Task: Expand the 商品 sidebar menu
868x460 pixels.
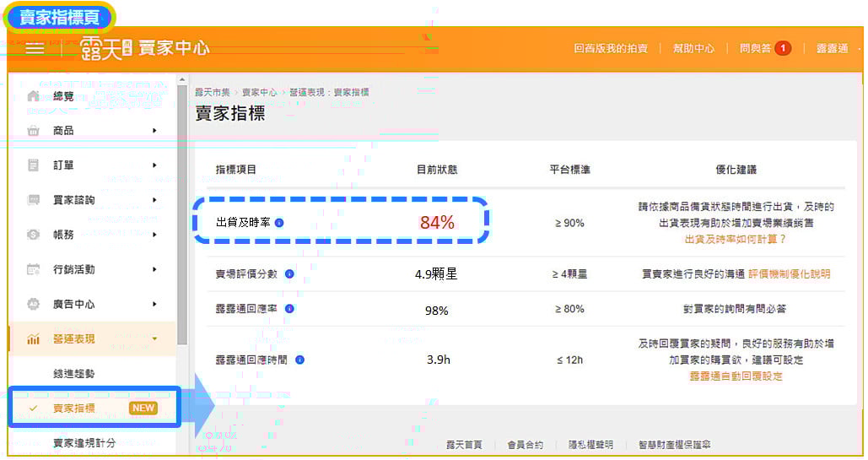Action: point(154,131)
